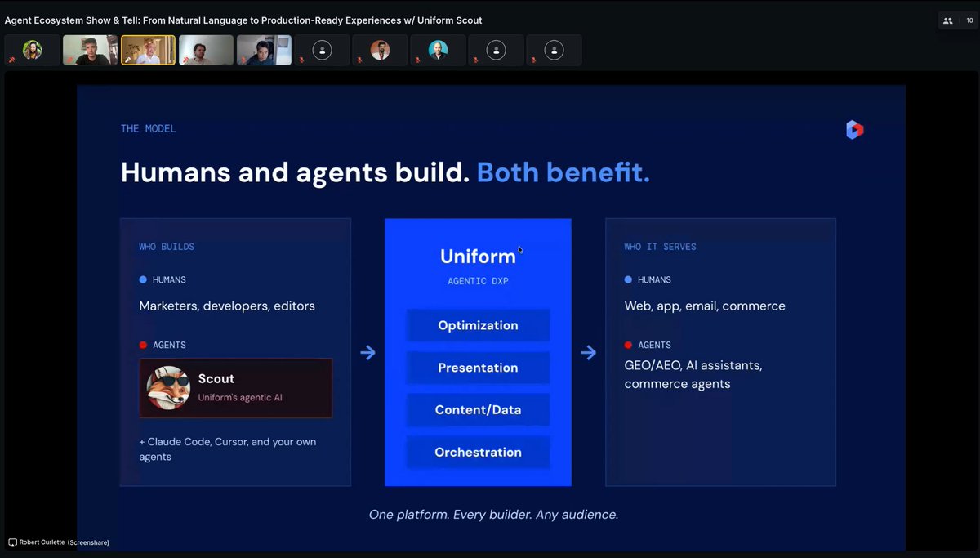Click the participant count '10'
Screen dimensions: 980x558
coord(969,20)
